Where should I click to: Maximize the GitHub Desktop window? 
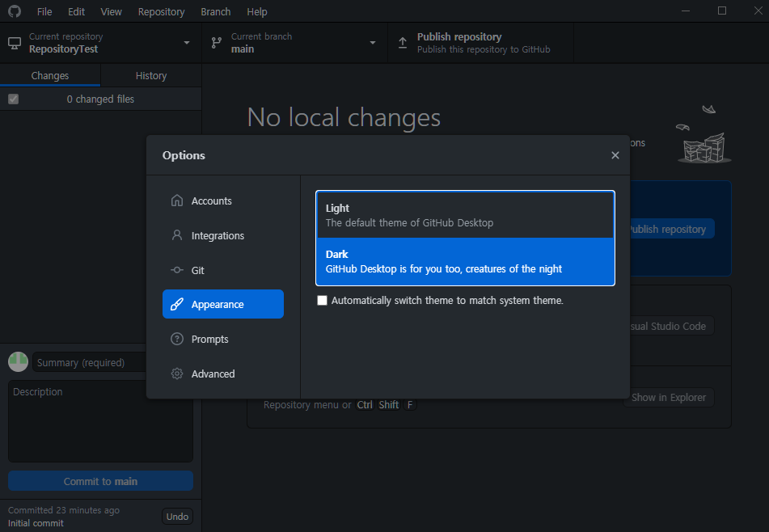click(x=722, y=11)
